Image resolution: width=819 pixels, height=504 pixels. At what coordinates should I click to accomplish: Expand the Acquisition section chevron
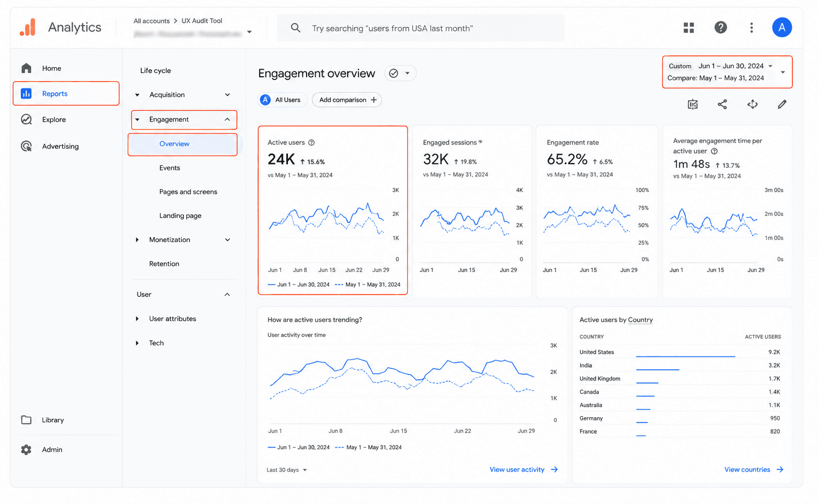click(x=228, y=95)
